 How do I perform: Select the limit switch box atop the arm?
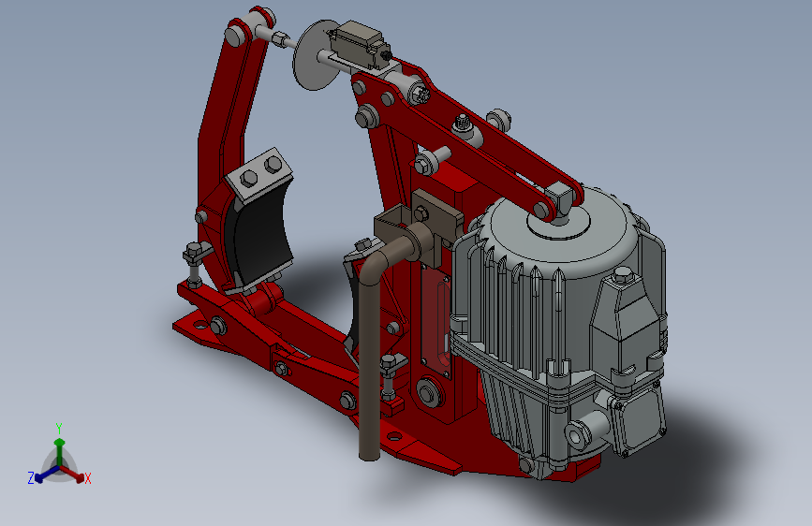(x=359, y=44)
